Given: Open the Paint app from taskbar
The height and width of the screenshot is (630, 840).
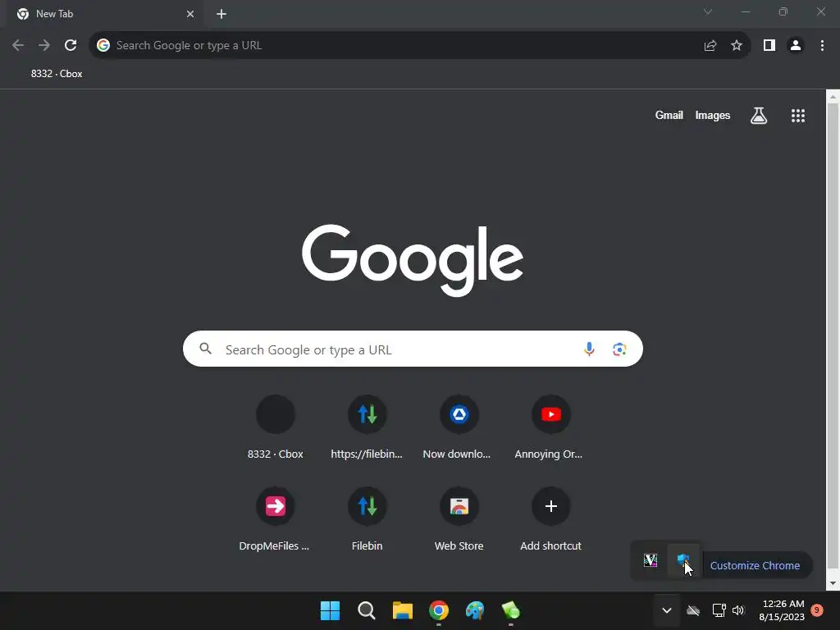Looking at the screenshot, I should (x=475, y=610).
